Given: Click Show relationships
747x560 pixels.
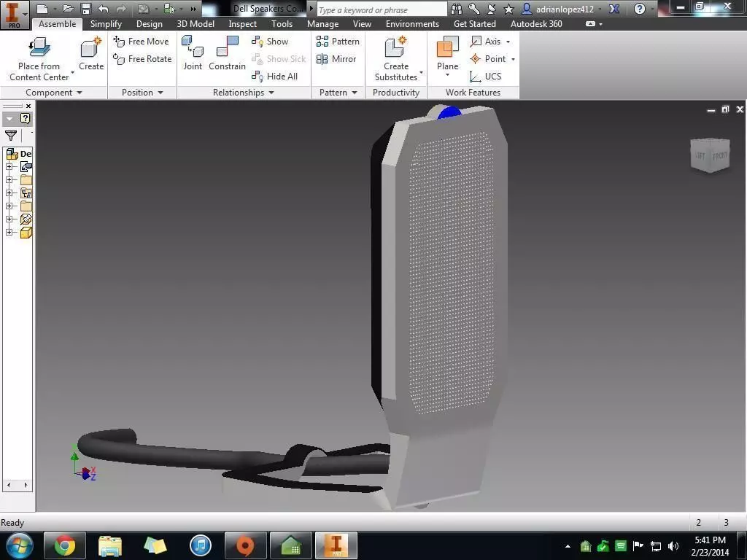Looking at the screenshot, I should click(270, 42).
